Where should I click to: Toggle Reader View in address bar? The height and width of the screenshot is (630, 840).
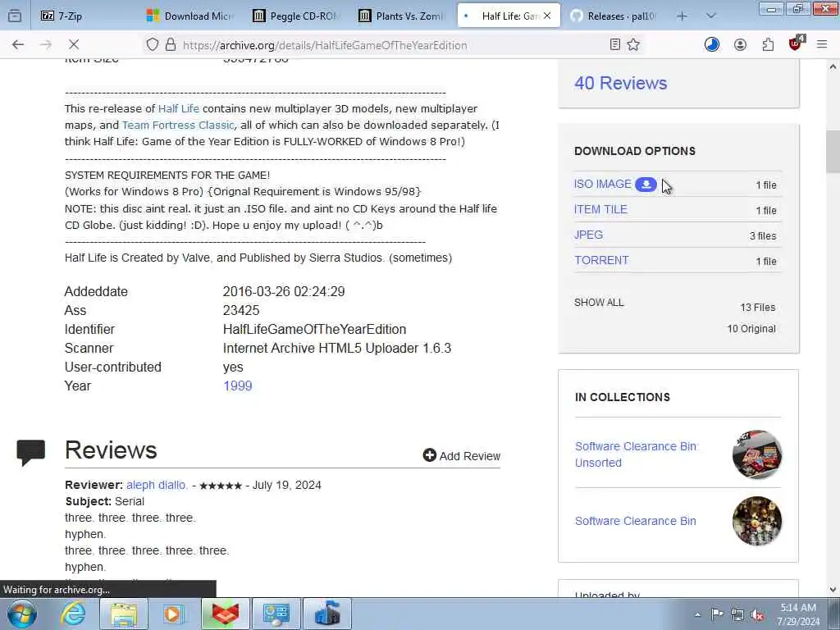tap(615, 45)
